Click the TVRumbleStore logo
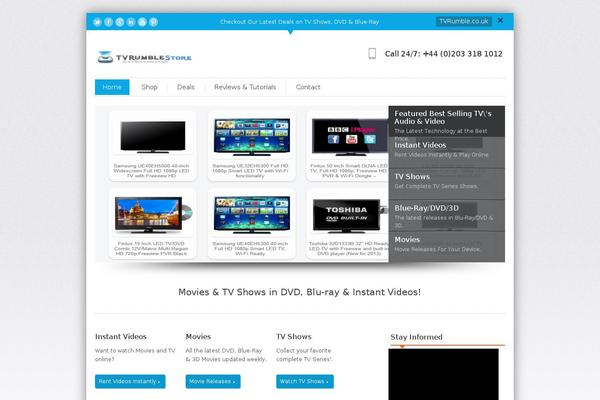 click(144, 57)
